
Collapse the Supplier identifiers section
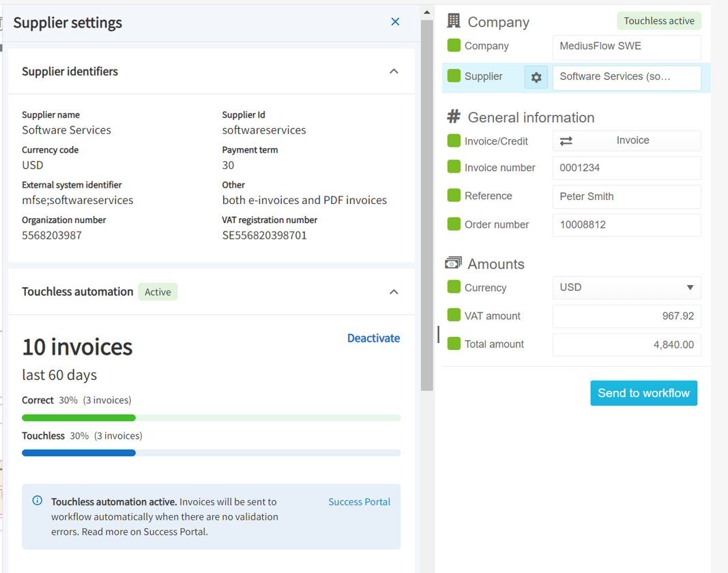[394, 70]
